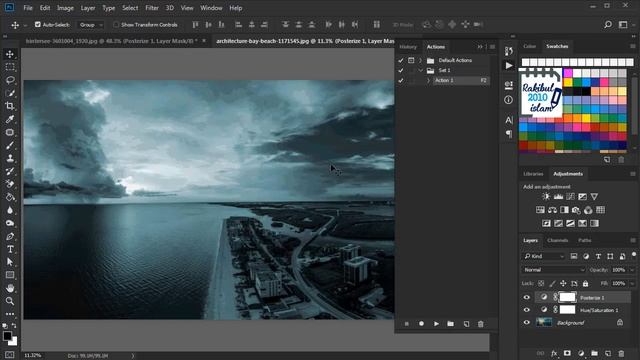The height and width of the screenshot is (360, 640).
Task: Add layer style with fx icon
Action: coord(554,353)
